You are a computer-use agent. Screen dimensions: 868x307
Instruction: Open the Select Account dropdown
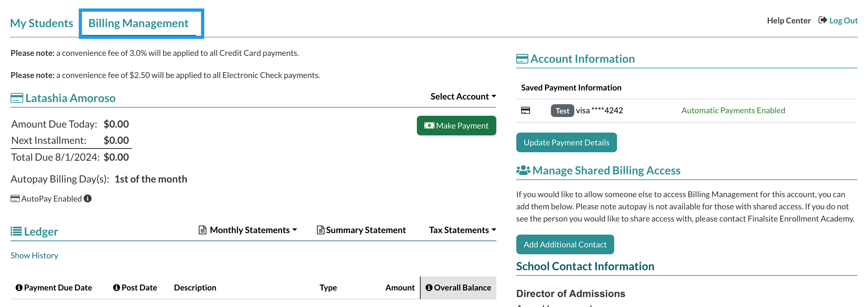point(463,96)
